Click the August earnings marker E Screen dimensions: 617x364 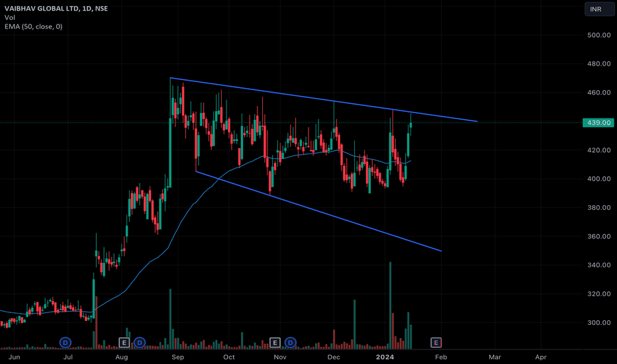(124, 343)
